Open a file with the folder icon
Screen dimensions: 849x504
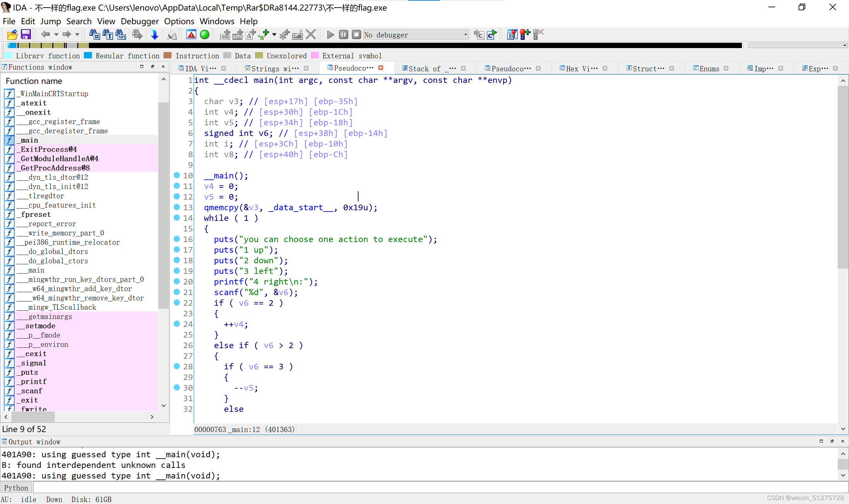pyautogui.click(x=12, y=34)
